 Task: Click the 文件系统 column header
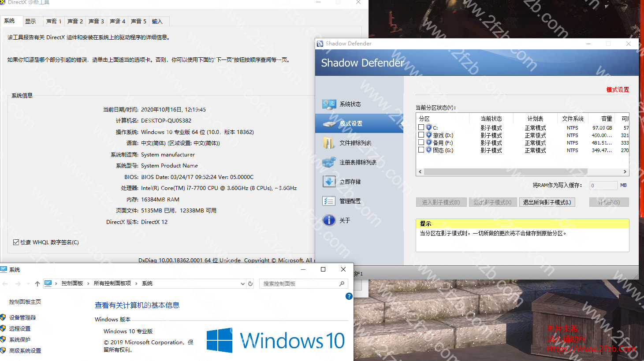(x=573, y=119)
